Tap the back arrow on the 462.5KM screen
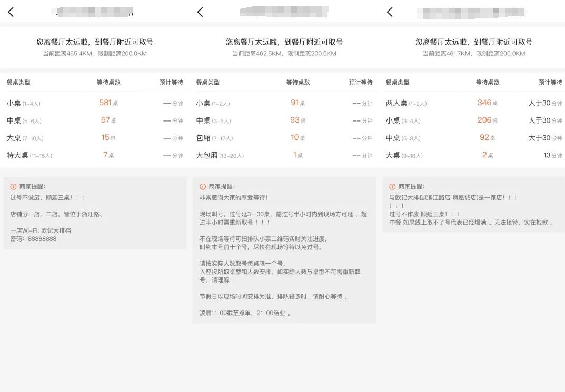Image resolution: width=565 pixels, height=392 pixels. (200, 12)
